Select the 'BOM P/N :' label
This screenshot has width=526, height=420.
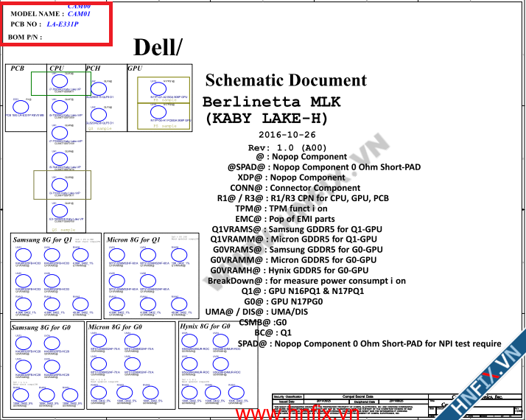pos(25,37)
